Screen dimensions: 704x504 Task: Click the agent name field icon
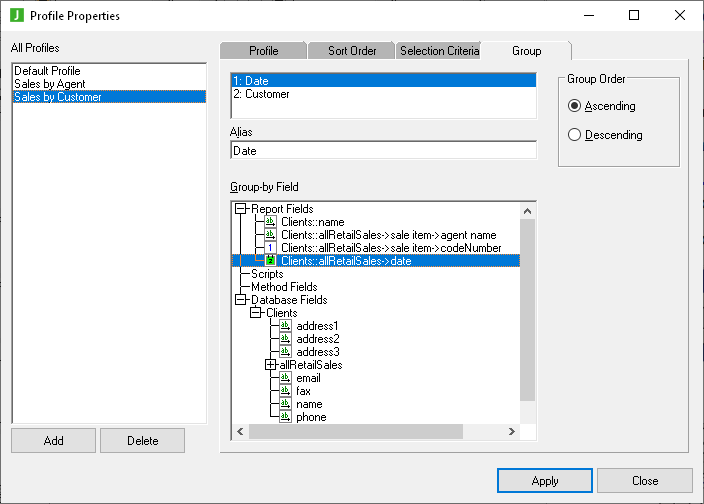click(x=270, y=235)
